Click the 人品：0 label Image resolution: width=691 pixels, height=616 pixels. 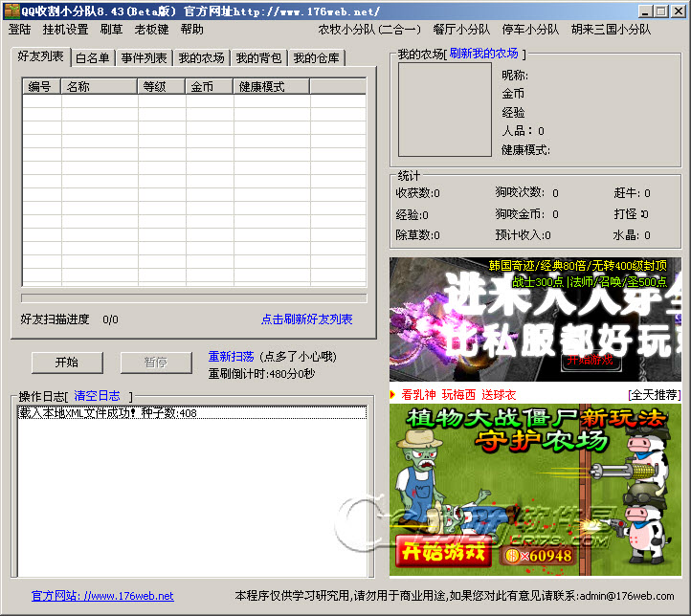[524, 131]
